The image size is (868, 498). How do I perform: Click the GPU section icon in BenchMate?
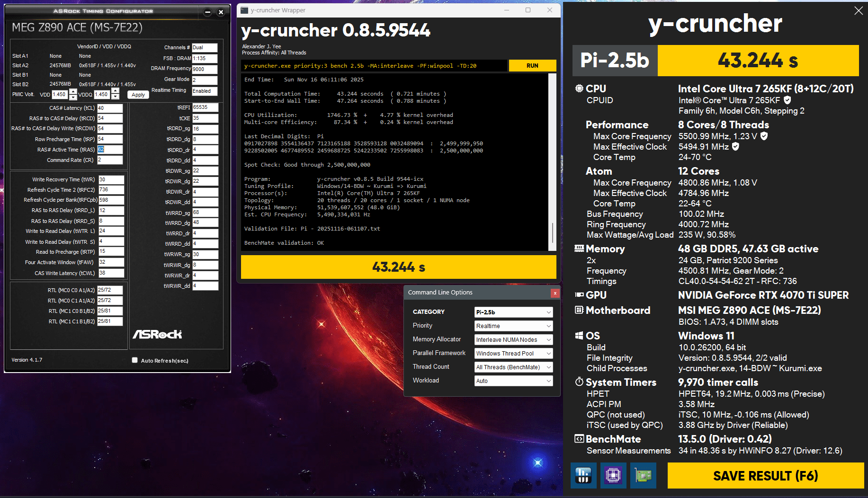click(579, 295)
